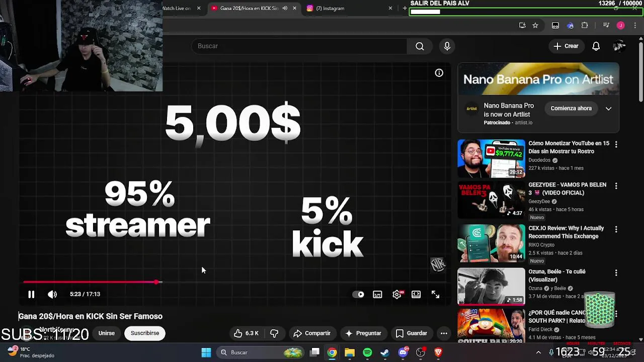644x362 pixels.
Task: Open Task View on taskbar
Action: coord(315,352)
